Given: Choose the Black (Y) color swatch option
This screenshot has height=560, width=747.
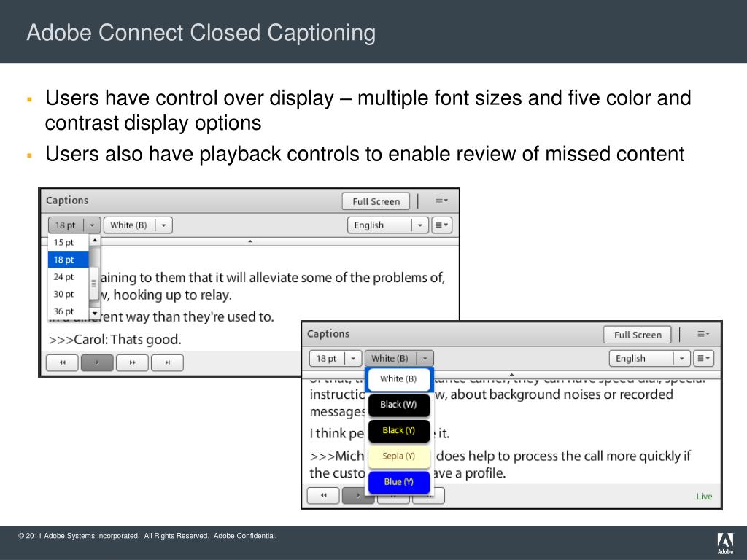Looking at the screenshot, I should [399, 430].
